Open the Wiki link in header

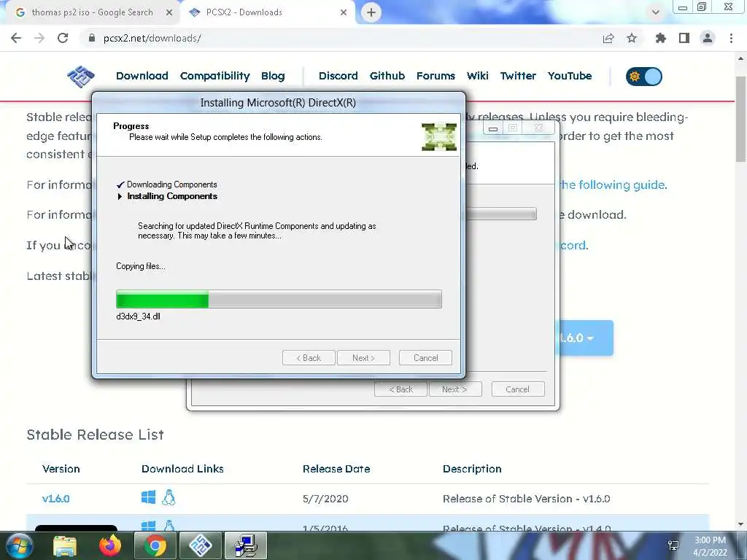click(478, 76)
